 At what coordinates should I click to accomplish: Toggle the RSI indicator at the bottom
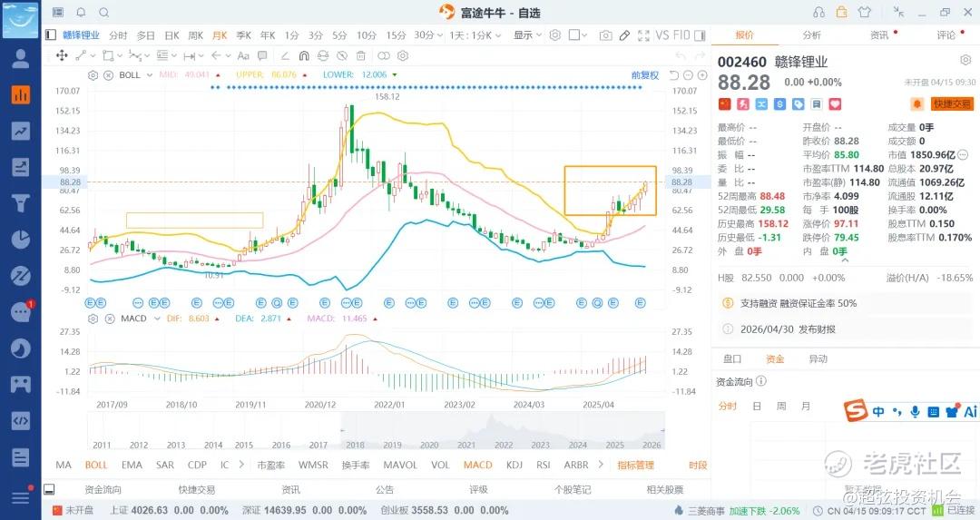544,465
